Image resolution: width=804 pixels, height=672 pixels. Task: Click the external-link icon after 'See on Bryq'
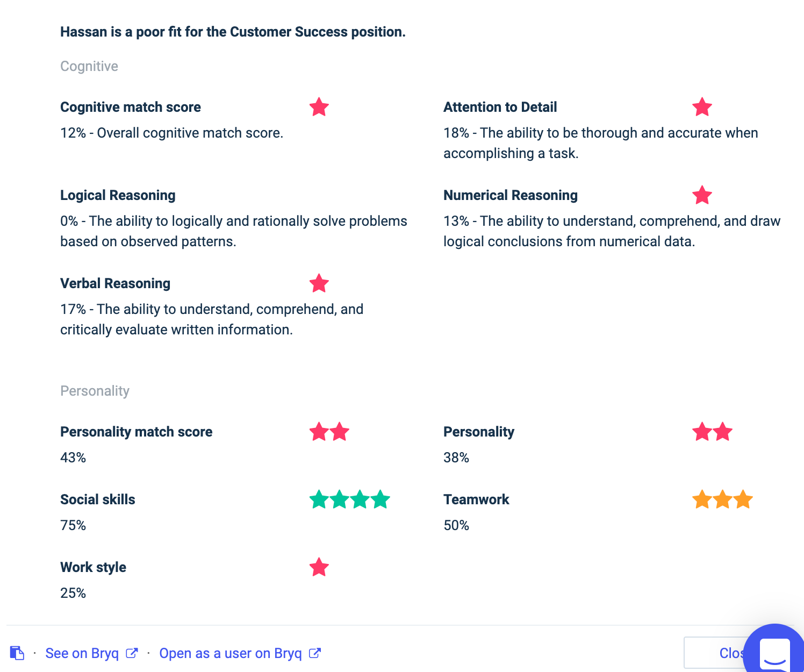pyautogui.click(x=132, y=653)
